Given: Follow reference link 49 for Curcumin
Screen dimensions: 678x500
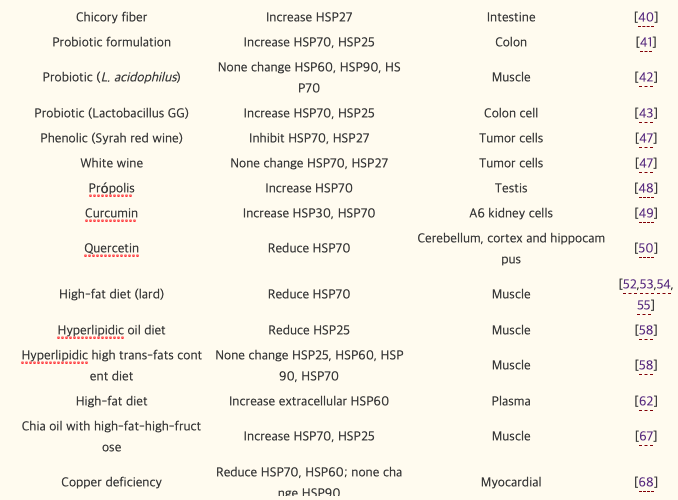Looking at the screenshot, I should tap(646, 213).
